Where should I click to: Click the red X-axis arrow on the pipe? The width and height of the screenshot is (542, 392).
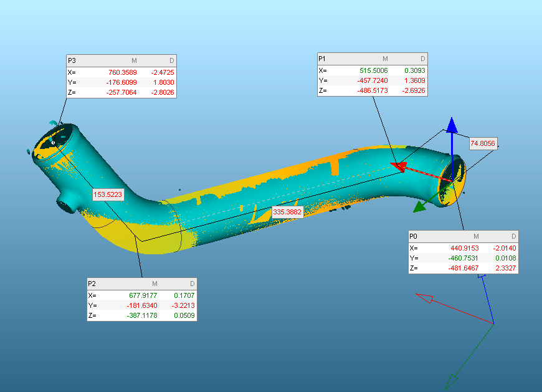(x=400, y=166)
